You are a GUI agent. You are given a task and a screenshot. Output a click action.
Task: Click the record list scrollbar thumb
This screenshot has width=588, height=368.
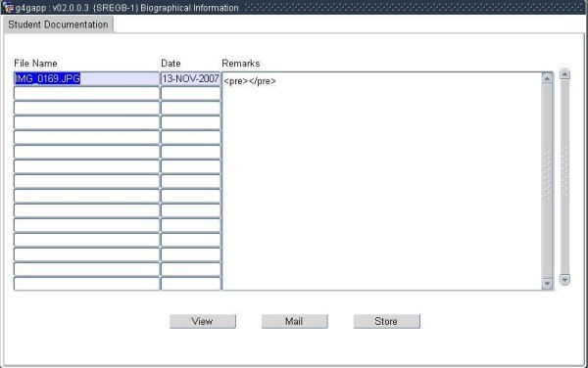click(x=564, y=177)
